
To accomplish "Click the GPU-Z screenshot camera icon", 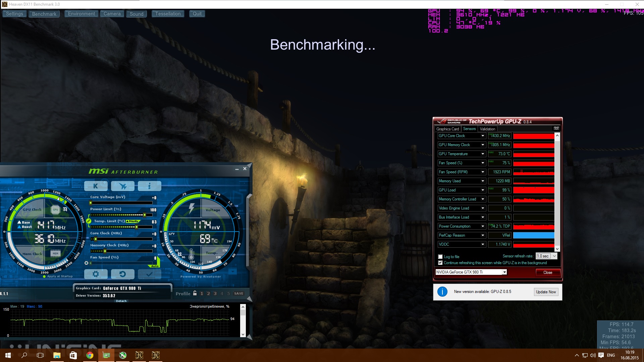I will [x=556, y=128].
